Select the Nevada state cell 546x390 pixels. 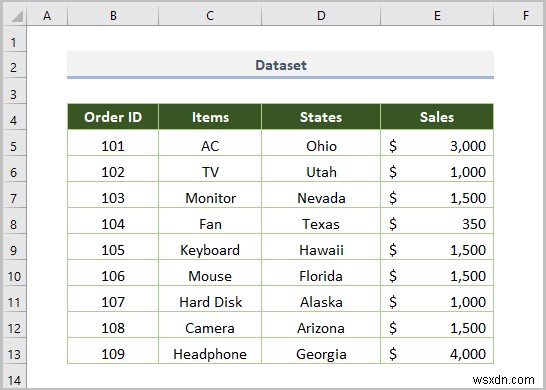pos(321,195)
